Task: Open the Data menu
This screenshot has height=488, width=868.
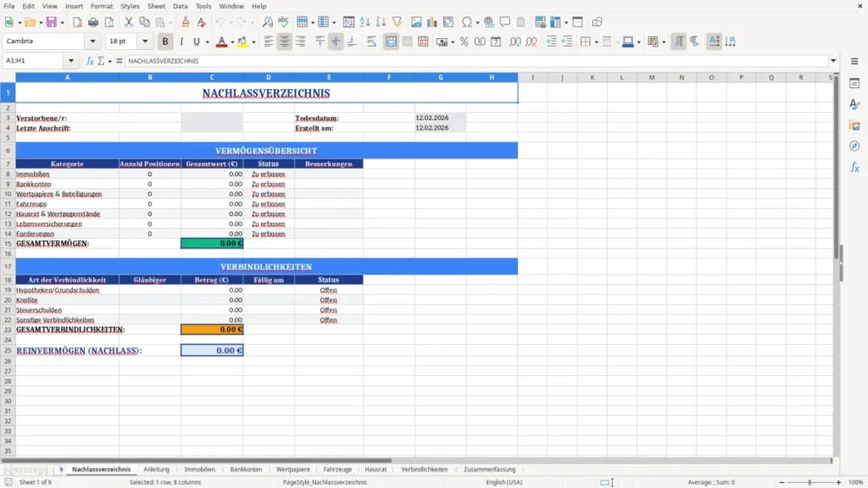Action: [x=180, y=6]
